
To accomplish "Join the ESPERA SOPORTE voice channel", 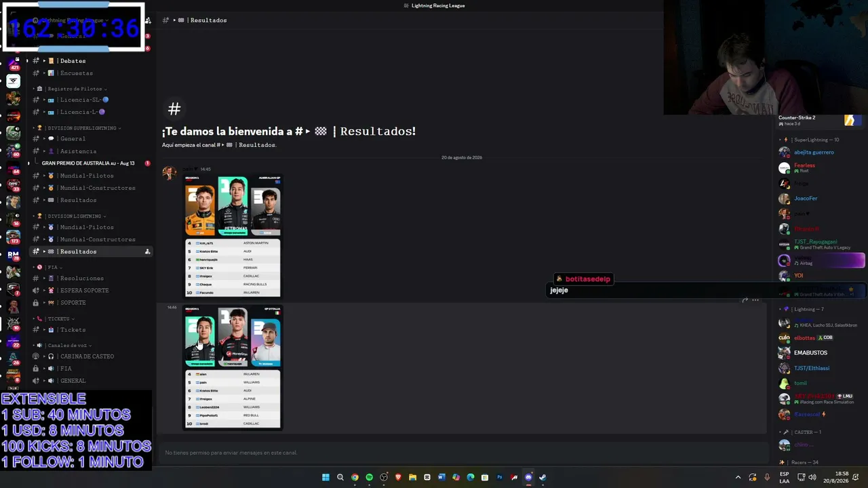I will tap(90, 291).
